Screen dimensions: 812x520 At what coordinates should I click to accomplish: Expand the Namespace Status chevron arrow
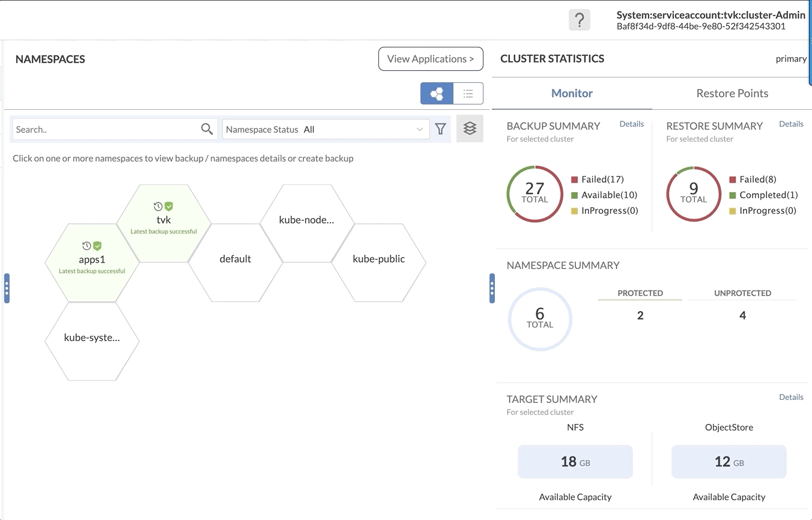(419, 129)
